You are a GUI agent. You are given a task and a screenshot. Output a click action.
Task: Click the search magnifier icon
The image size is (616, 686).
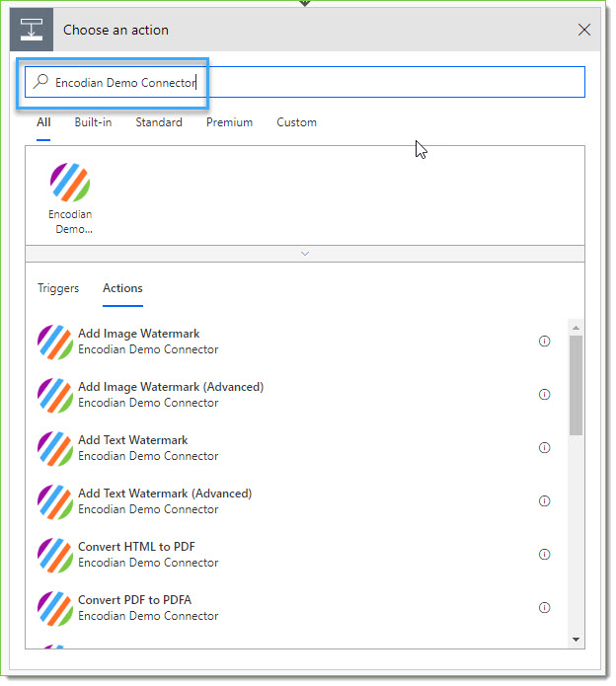point(40,81)
